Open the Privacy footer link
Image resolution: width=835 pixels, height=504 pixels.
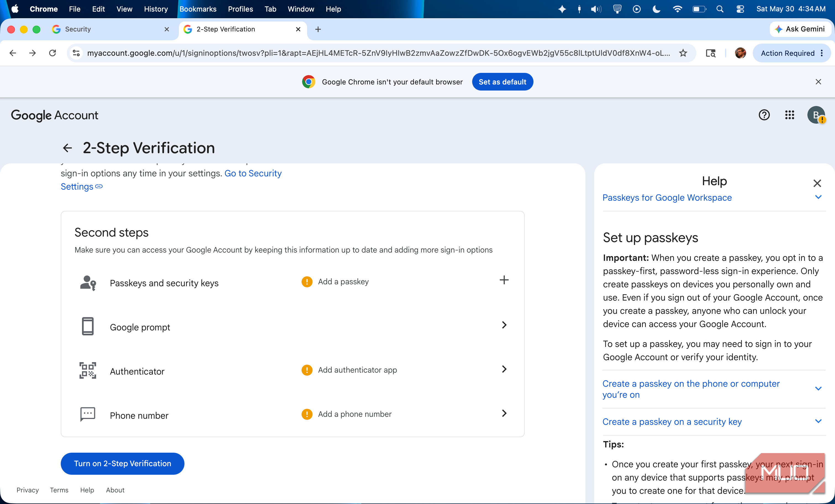pyautogui.click(x=27, y=490)
